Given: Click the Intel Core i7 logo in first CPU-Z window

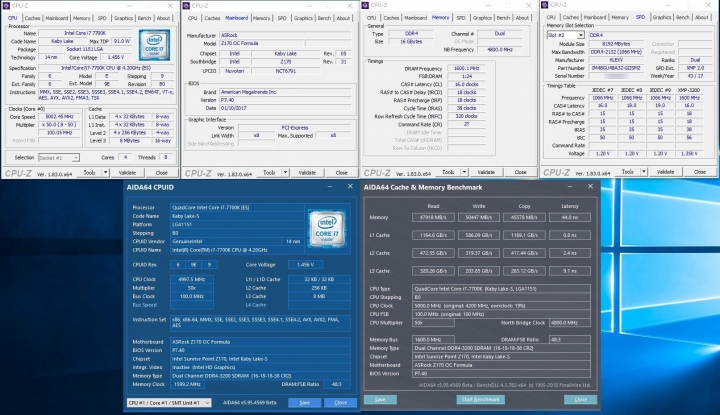Looking at the screenshot, I should click(x=154, y=45).
